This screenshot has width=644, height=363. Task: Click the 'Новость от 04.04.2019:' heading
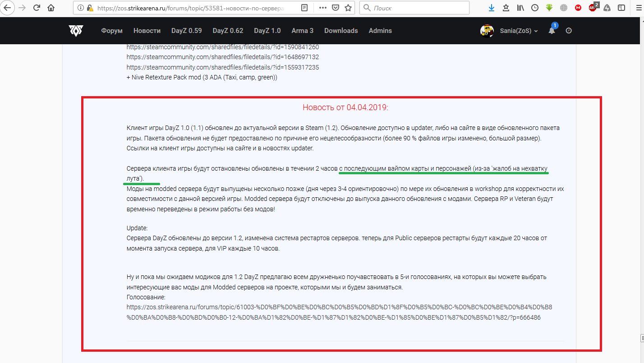click(345, 107)
